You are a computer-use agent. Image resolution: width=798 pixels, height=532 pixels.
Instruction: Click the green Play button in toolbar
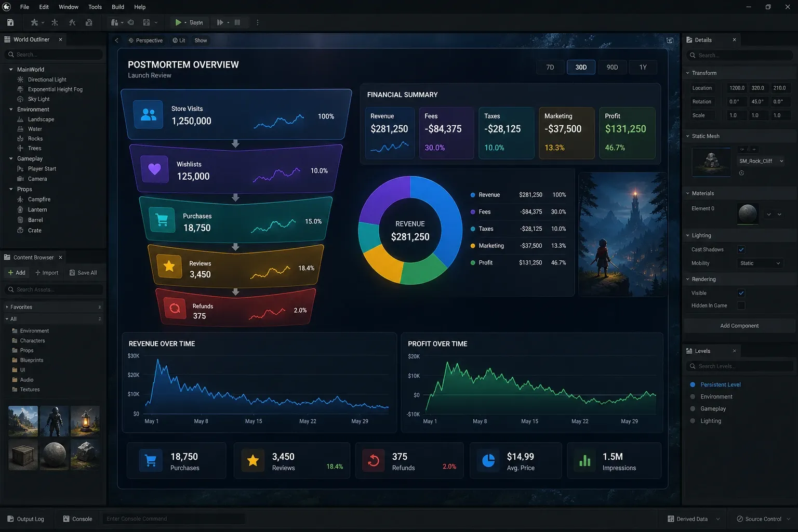[178, 22]
